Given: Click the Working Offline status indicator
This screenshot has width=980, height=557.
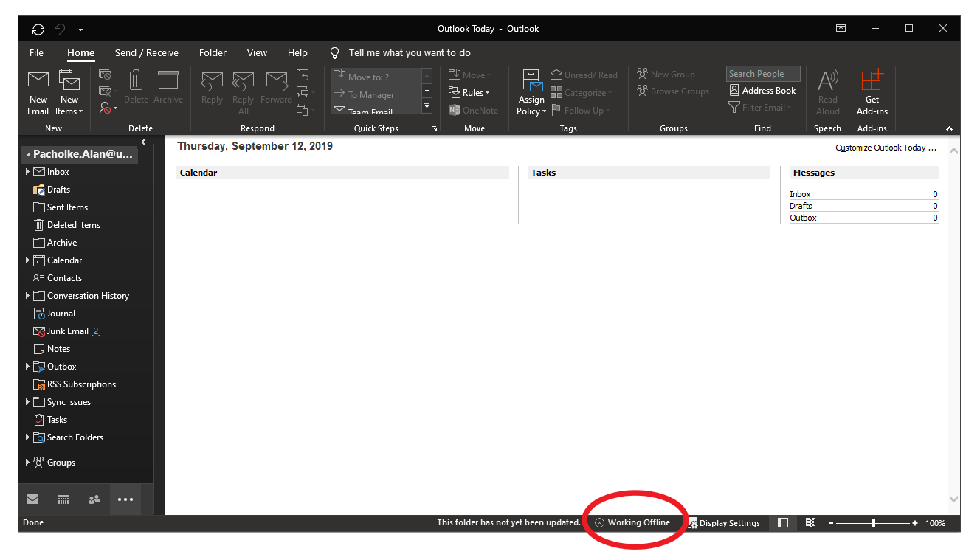Looking at the screenshot, I should click(x=632, y=522).
